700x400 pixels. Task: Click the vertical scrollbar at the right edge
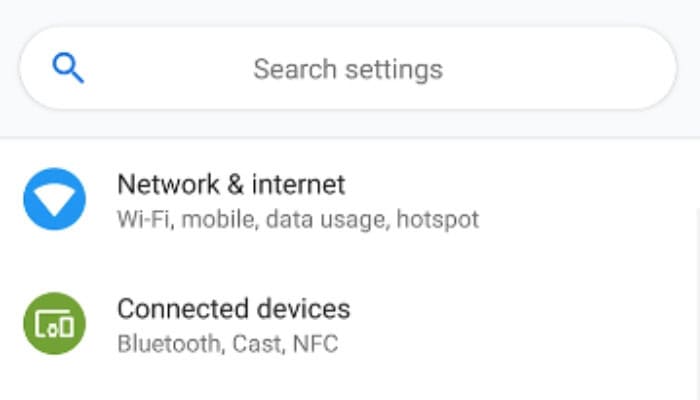(697, 304)
